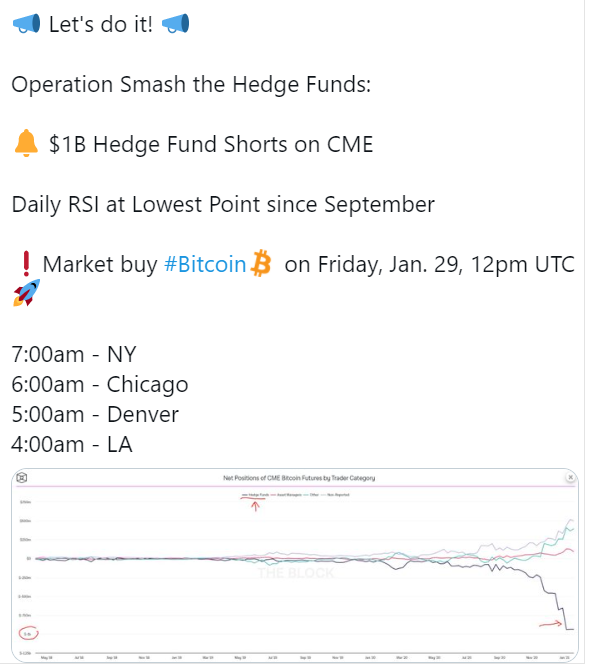This screenshot has height=671, width=592.
Task: Open the attached chart image
Action: click(295, 565)
